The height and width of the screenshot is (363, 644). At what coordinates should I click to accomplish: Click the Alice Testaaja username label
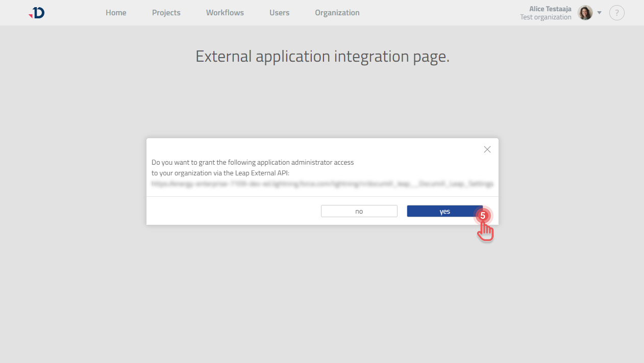coord(550,8)
